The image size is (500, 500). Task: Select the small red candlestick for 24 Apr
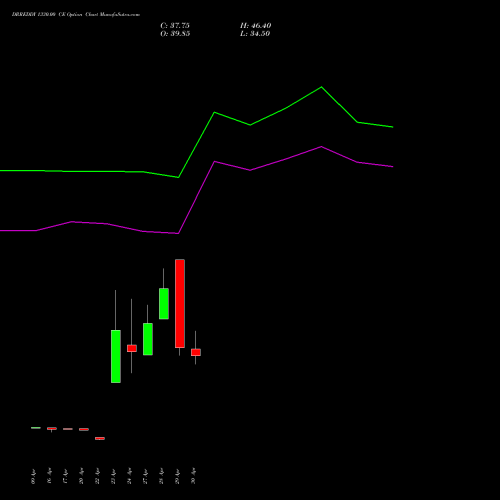[132, 348]
